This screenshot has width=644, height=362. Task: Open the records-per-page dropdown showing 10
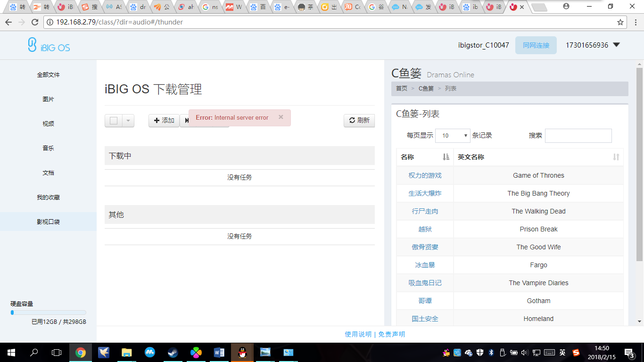pos(453,136)
